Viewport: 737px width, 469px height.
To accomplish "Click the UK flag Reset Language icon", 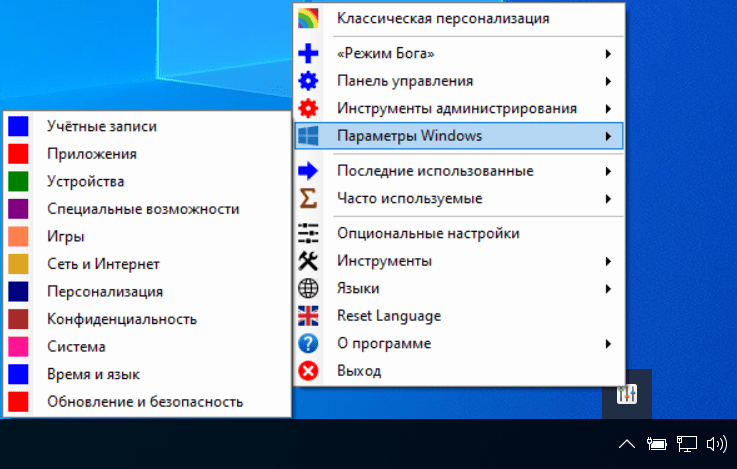I will pos(308,316).
